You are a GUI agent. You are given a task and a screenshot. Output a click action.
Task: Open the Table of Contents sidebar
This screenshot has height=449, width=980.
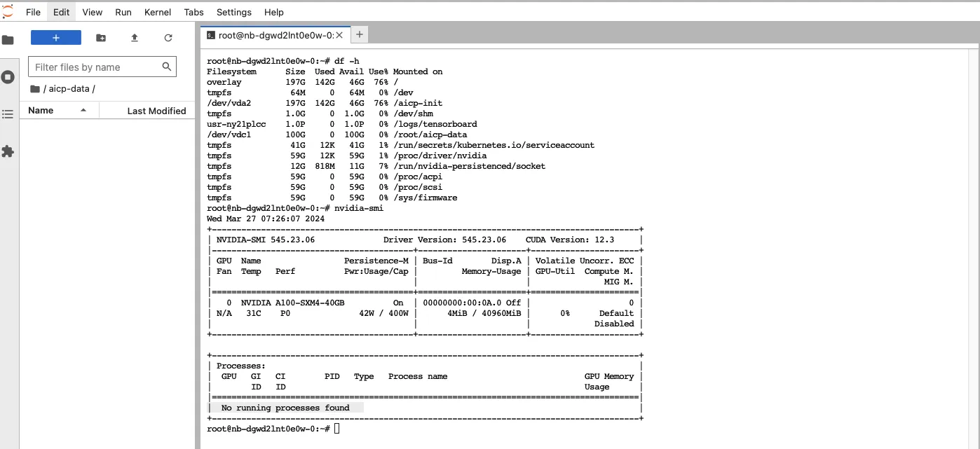[x=8, y=114]
